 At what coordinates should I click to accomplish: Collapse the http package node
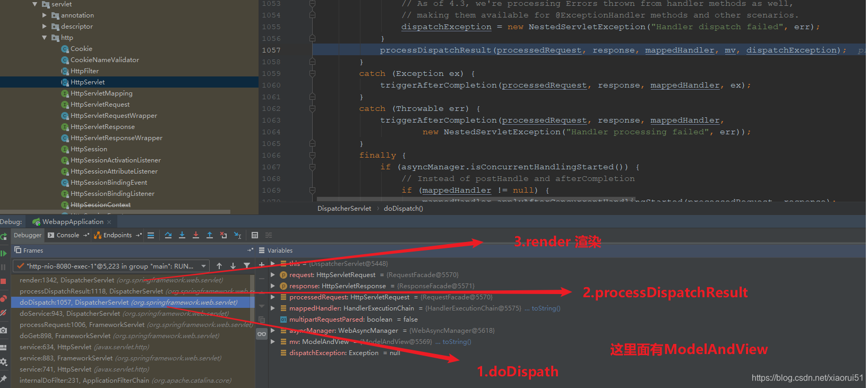[45, 38]
